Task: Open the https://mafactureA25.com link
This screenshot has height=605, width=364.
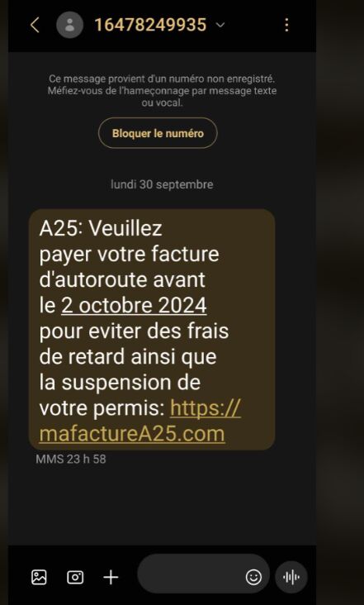Action: pos(140,421)
